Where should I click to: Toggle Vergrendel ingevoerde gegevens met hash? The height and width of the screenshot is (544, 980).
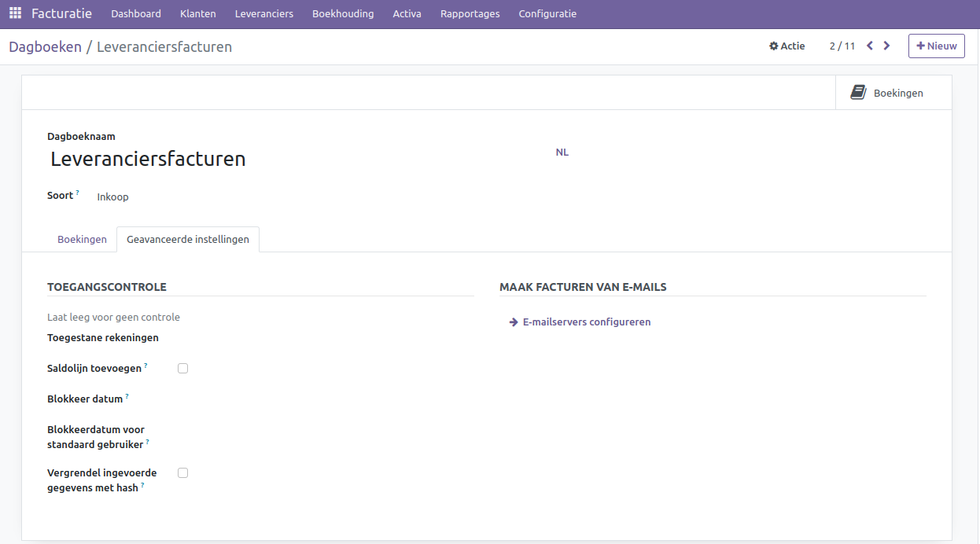coord(182,472)
